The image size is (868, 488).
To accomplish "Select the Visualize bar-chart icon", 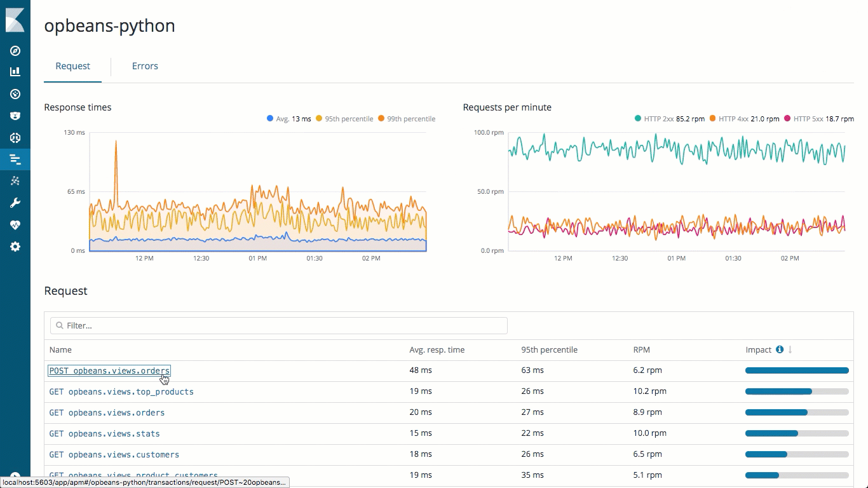I will tap(15, 71).
